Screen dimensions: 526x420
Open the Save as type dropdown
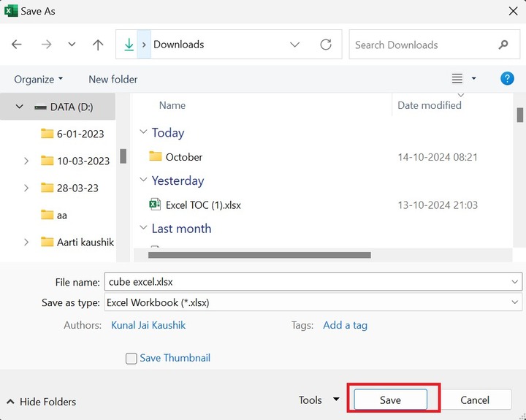(516, 302)
